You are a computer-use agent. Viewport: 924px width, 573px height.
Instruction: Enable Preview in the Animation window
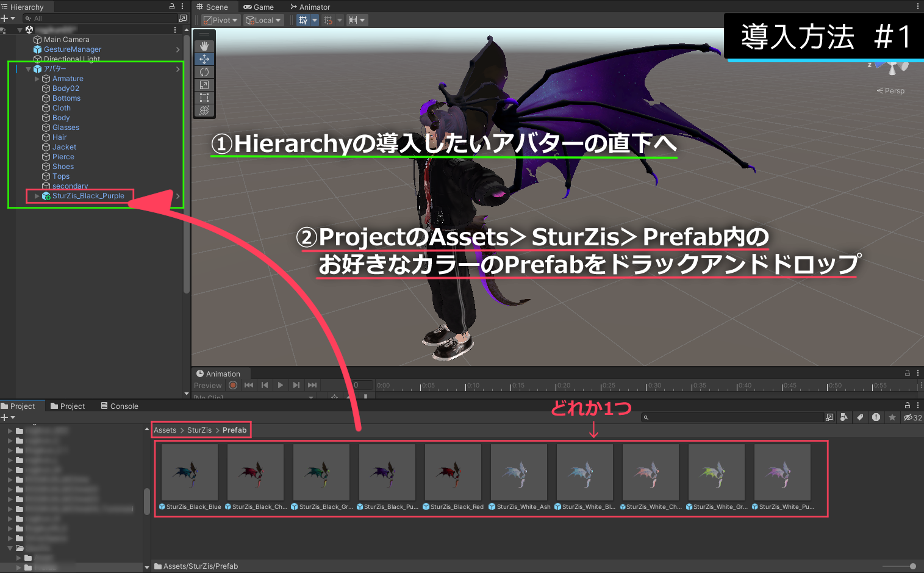(207, 385)
